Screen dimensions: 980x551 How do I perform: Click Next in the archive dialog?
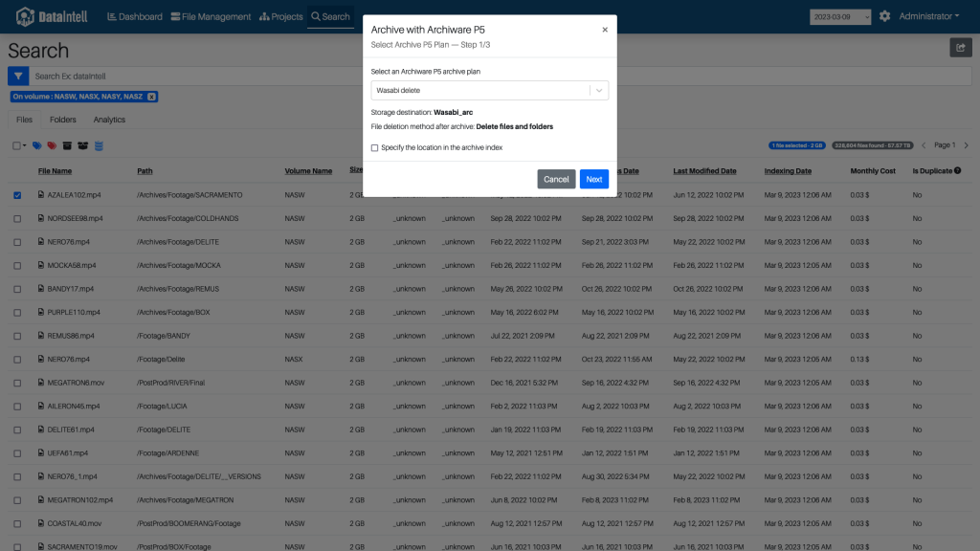click(x=593, y=179)
